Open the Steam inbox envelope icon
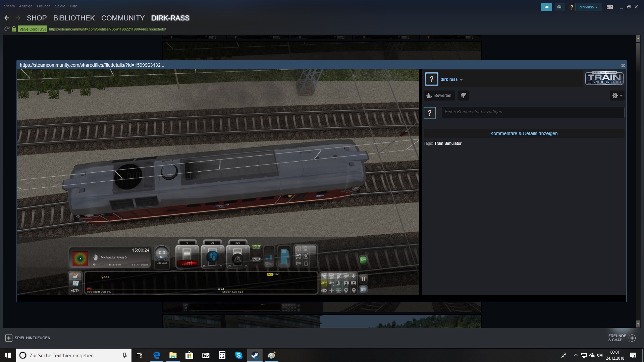 coord(559,7)
